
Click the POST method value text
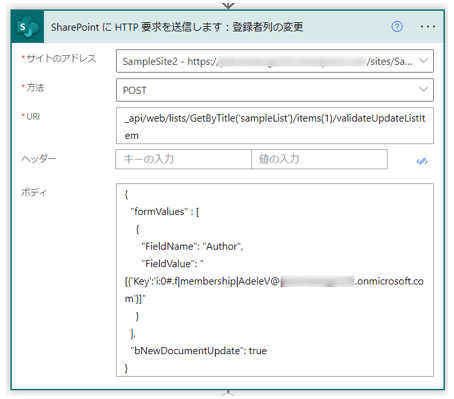(x=135, y=90)
